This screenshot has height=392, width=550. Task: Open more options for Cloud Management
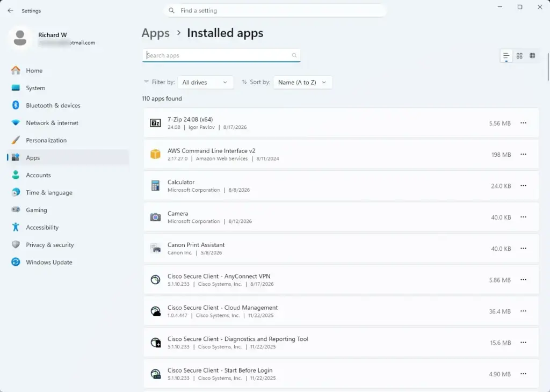(523, 311)
